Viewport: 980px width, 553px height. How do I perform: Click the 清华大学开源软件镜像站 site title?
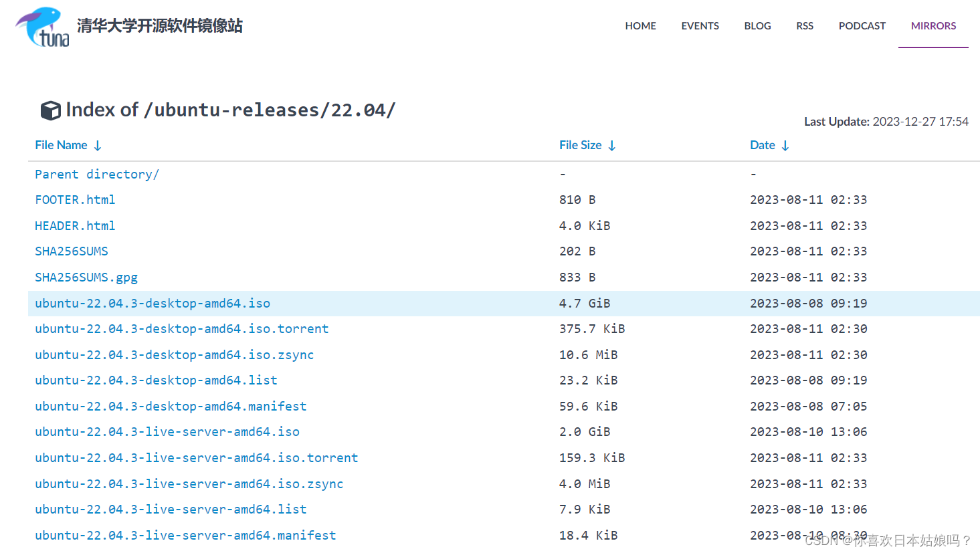point(159,26)
